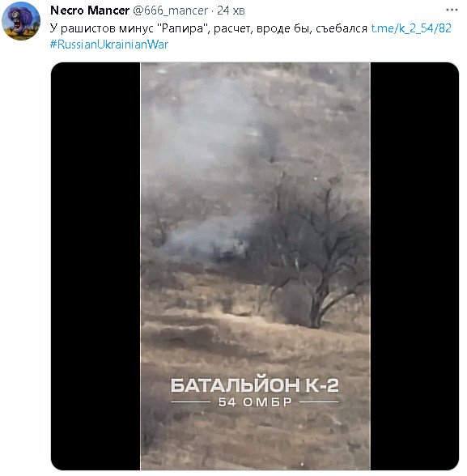This screenshot has width=467, height=476.
Task: Click the 54 ОМБР caption in video
Action: point(255,402)
